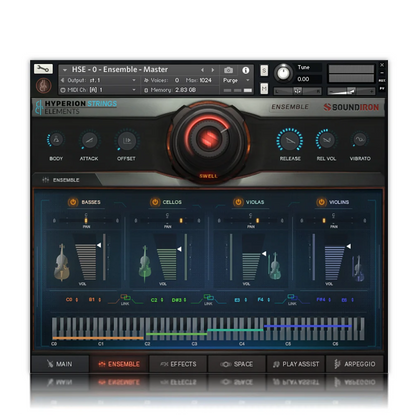Click the link icon between Violas and Violins
Screen dimensions: 416x416
pos(292,298)
